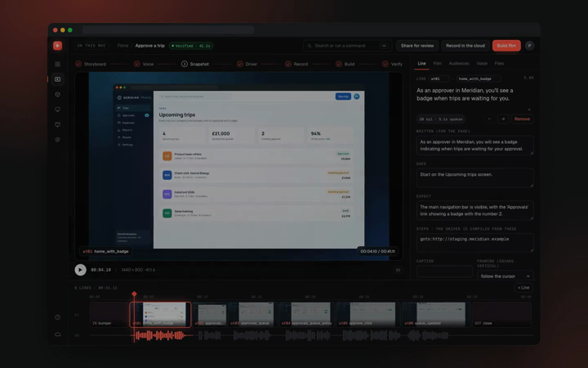Screen dimensions: 588x368
Task: Click the Verified status badge
Action: coord(191,46)
